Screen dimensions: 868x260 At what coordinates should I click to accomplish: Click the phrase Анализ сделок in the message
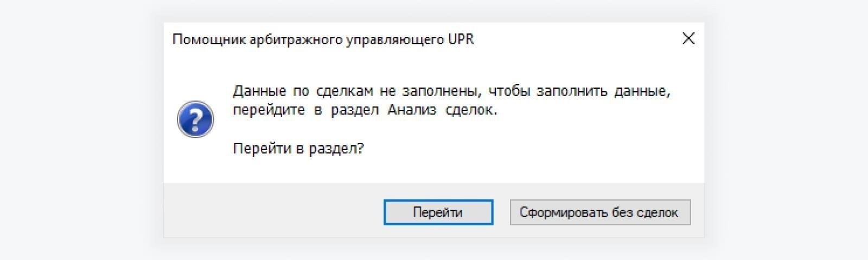[442, 110]
